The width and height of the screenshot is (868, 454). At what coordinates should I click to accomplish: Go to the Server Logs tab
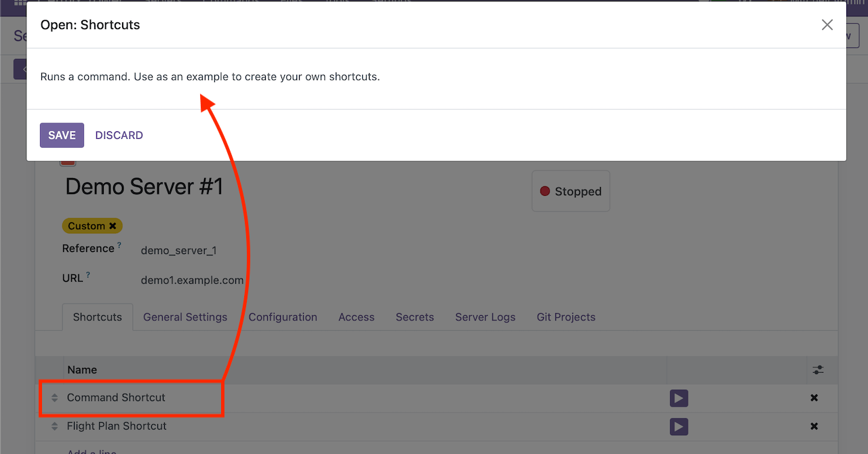485,317
